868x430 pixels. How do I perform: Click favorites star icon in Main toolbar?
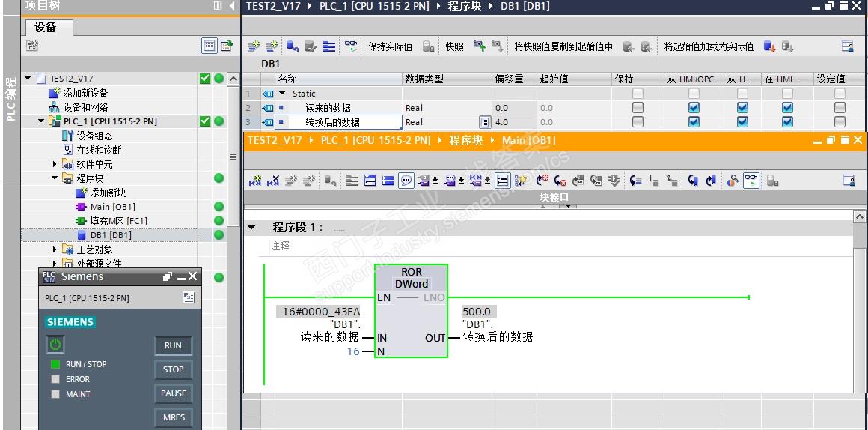tap(520, 180)
